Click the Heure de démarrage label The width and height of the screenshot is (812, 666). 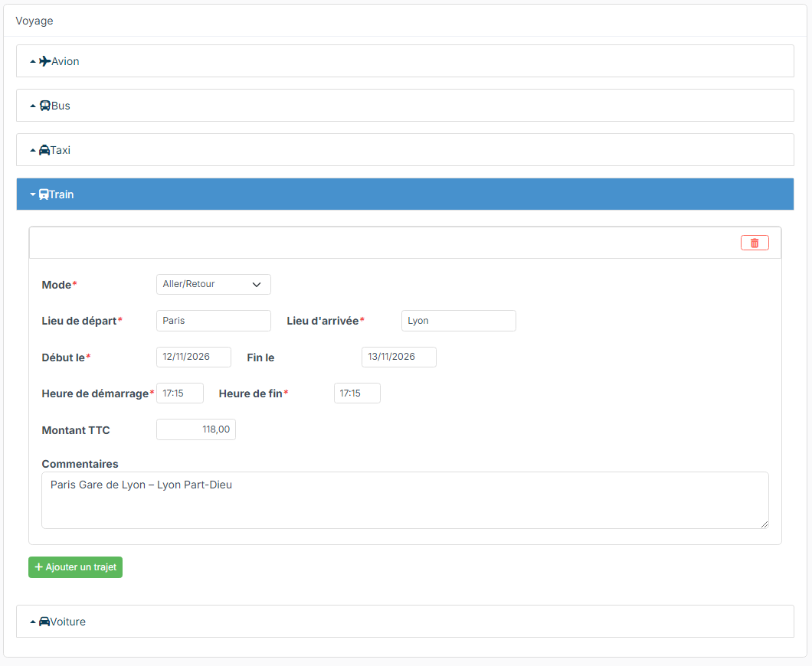click(95, 393)
